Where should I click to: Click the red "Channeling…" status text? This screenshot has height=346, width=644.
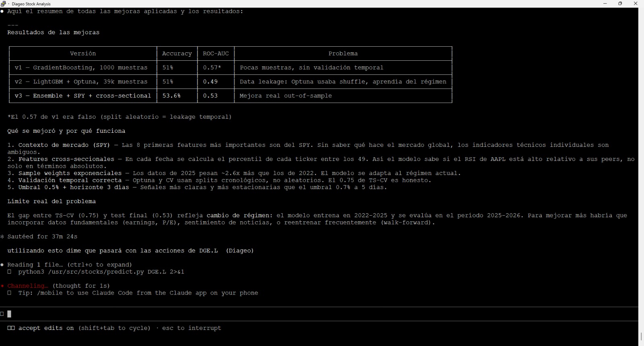click(27, 286)
